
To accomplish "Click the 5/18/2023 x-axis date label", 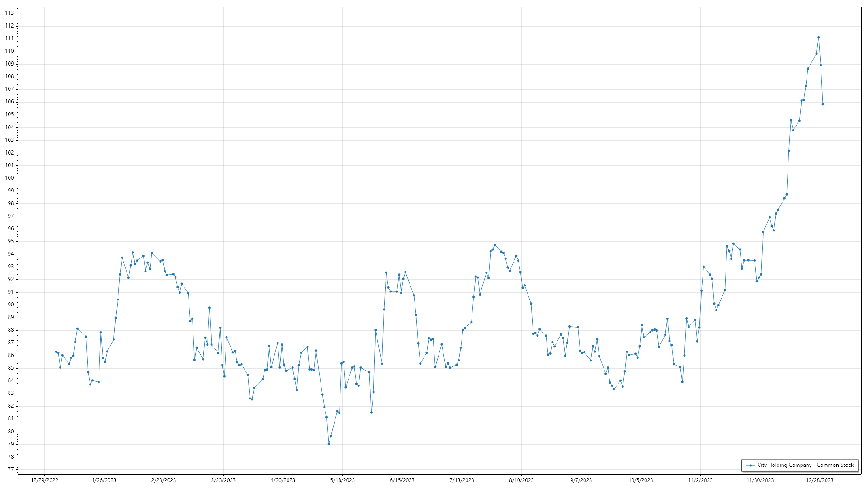I will coord(342,480).
